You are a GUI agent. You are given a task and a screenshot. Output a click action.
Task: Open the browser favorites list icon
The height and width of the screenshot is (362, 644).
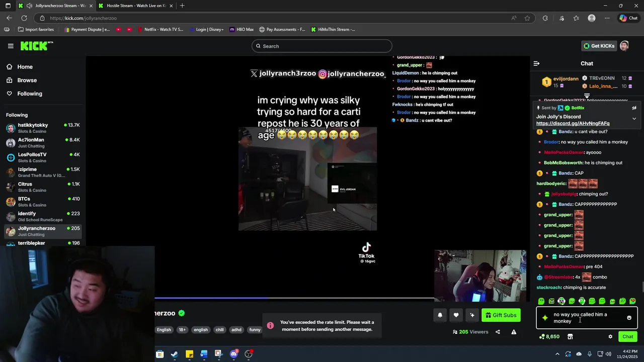coord(576,18)
